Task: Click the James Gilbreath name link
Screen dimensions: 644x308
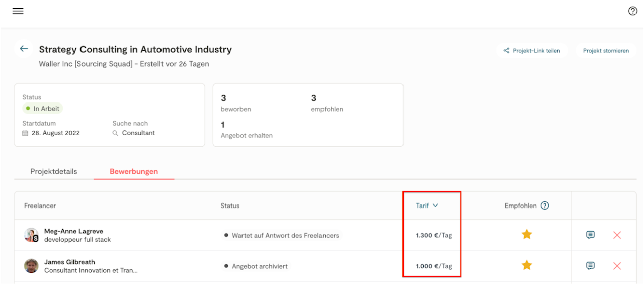Action: point(69,262)
